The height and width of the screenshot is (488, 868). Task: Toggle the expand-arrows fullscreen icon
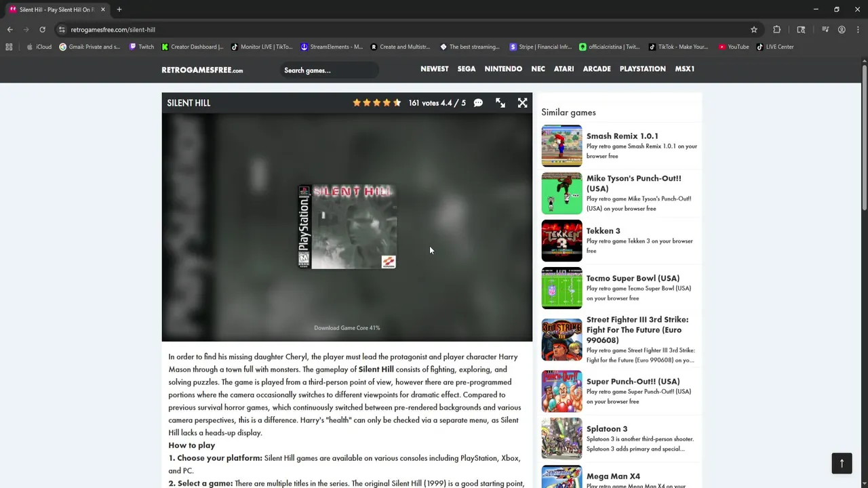pyautogui.click(x=500, y=103)
